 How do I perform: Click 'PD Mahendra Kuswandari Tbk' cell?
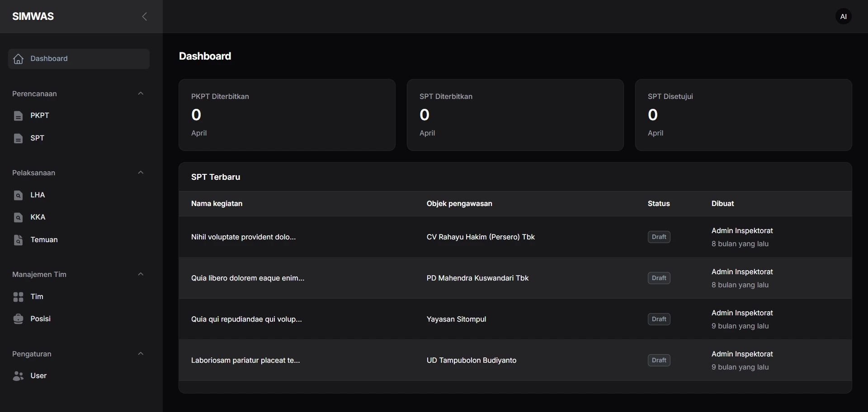(x=477, y=278)
